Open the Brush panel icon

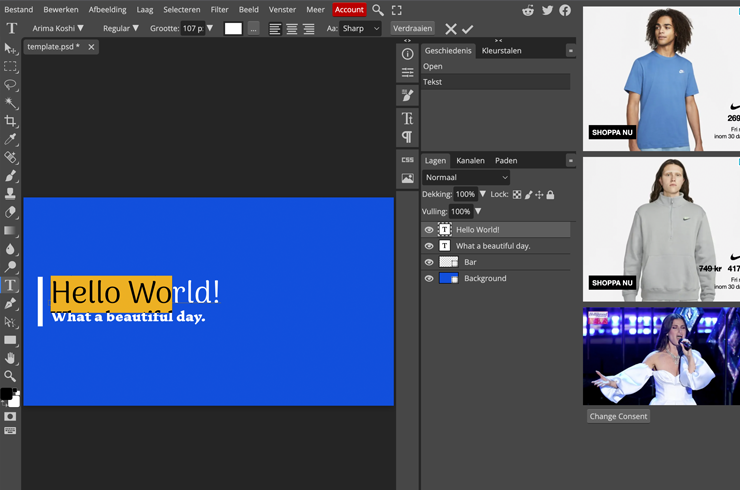407,95
